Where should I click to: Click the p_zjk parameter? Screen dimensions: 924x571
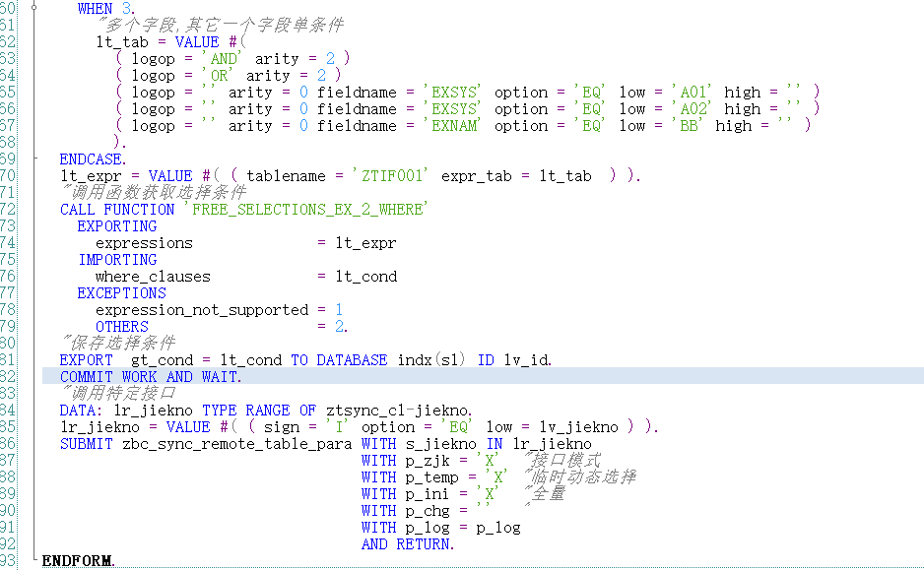(x=428, y=461)
